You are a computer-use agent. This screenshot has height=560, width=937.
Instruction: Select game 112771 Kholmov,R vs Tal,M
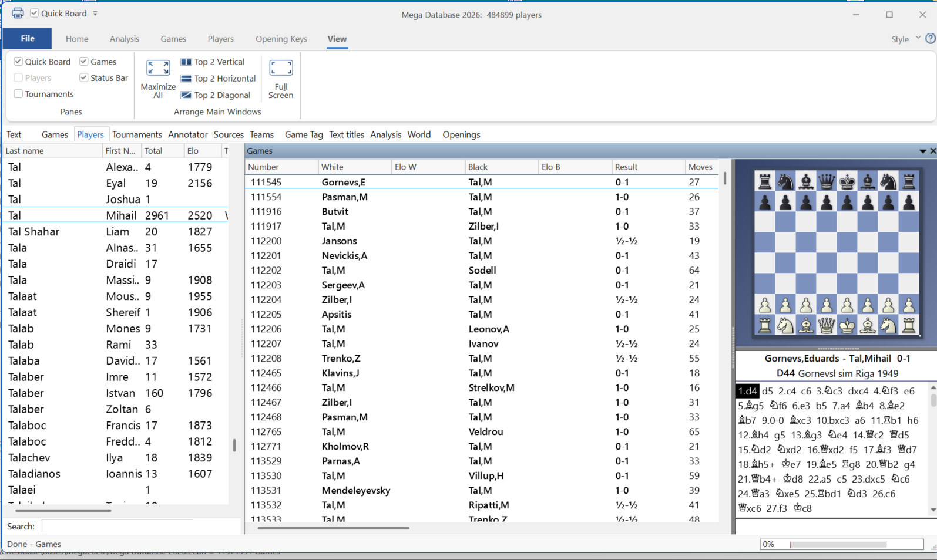point(482,446)
